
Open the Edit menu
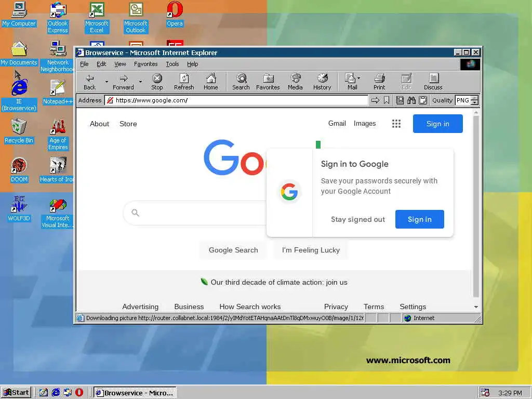tap(101, 64)
